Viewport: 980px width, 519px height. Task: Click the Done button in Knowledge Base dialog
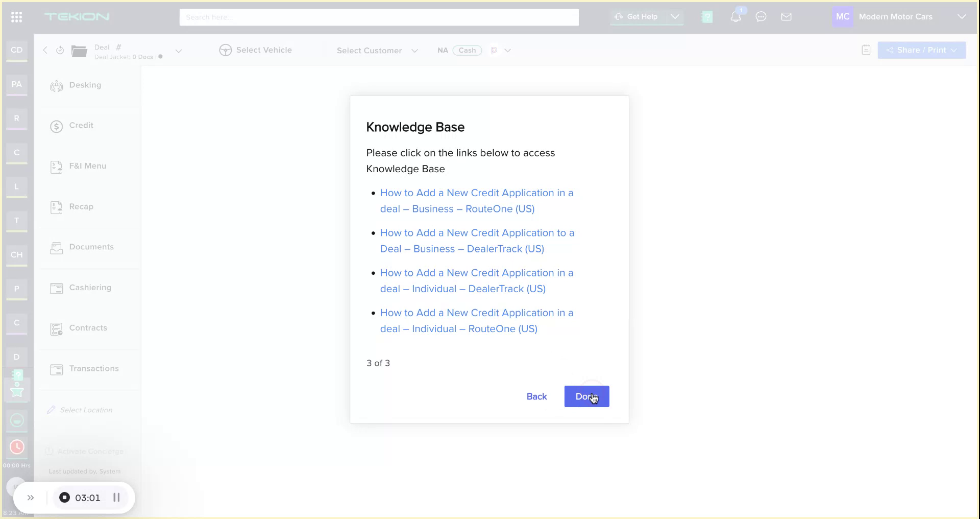coord(586,396)
